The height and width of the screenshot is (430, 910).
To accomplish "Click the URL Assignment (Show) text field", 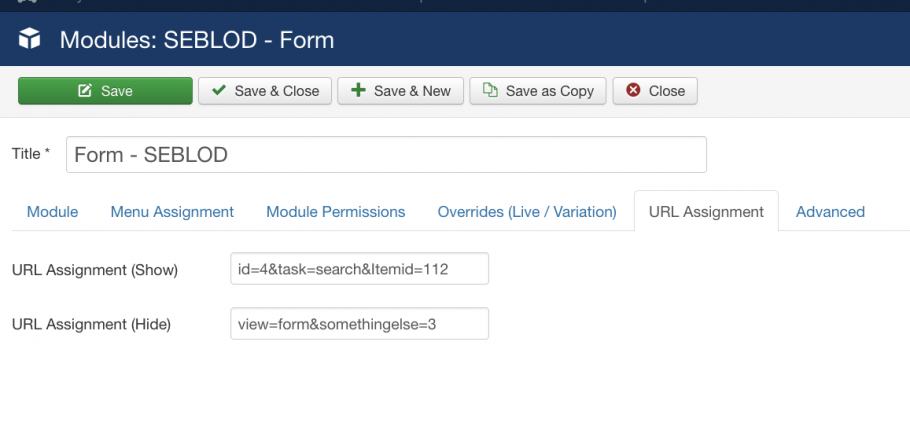I will pyautogui.click(x=359, y=269).
